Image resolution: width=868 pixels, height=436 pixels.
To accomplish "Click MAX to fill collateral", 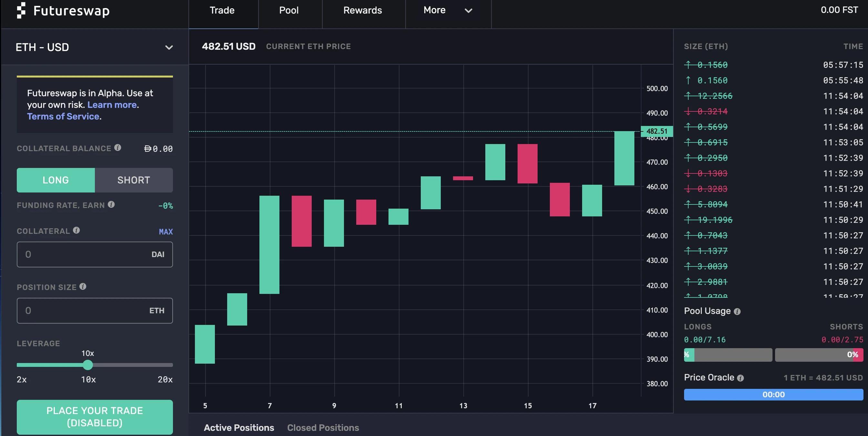I will click(x=166, y=232).
